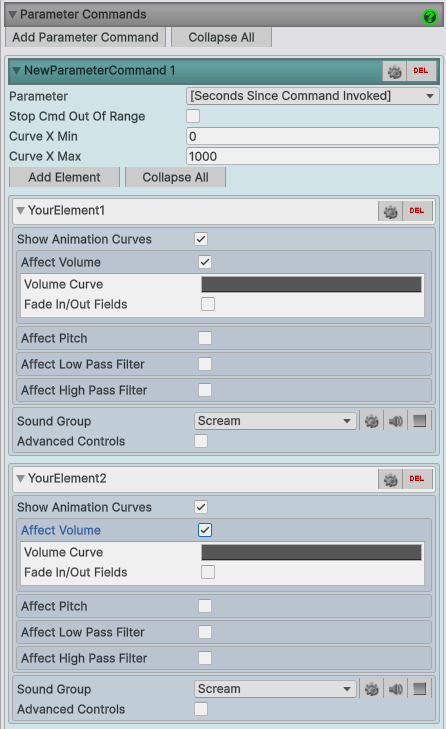
Task: Delete YourElement1 using its DEL icon
Action: pyautogui.click(x=417, y=211)
